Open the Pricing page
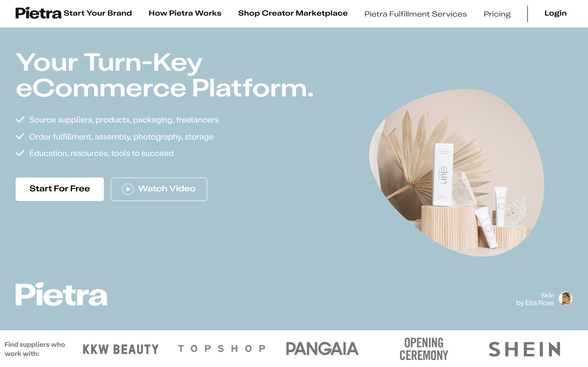Image resolution: width=588 pixels, height=367 pixels. pos(497,14)
